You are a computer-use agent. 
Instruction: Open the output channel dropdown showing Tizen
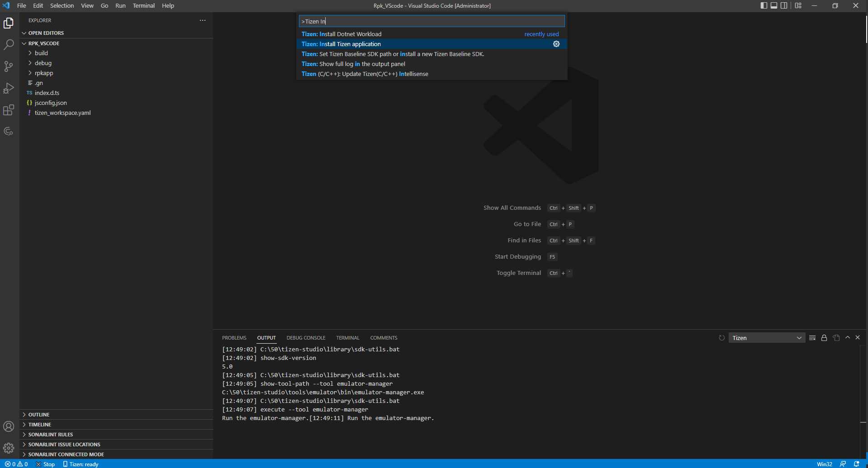[766, 338]
